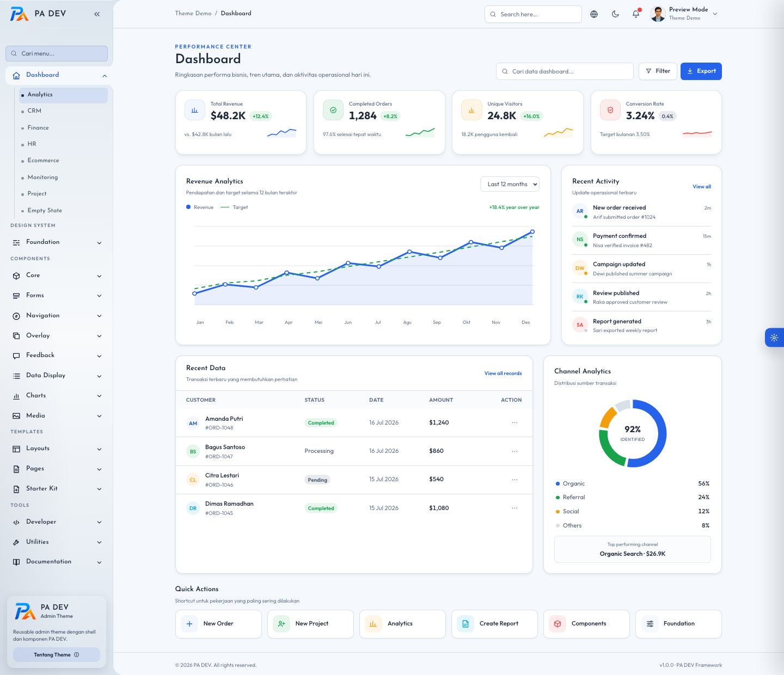Open the Monitoring submenu item
784x675 pixels.
coord(63,177)
